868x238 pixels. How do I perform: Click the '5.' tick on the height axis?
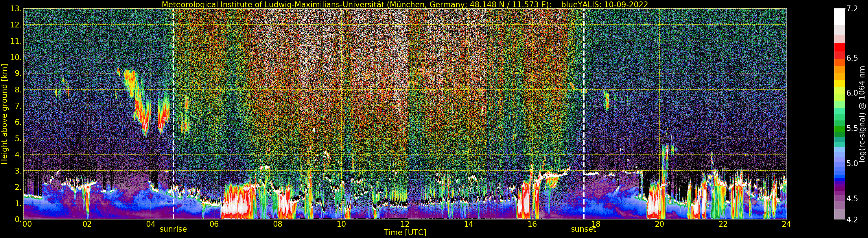coord(18,138)
